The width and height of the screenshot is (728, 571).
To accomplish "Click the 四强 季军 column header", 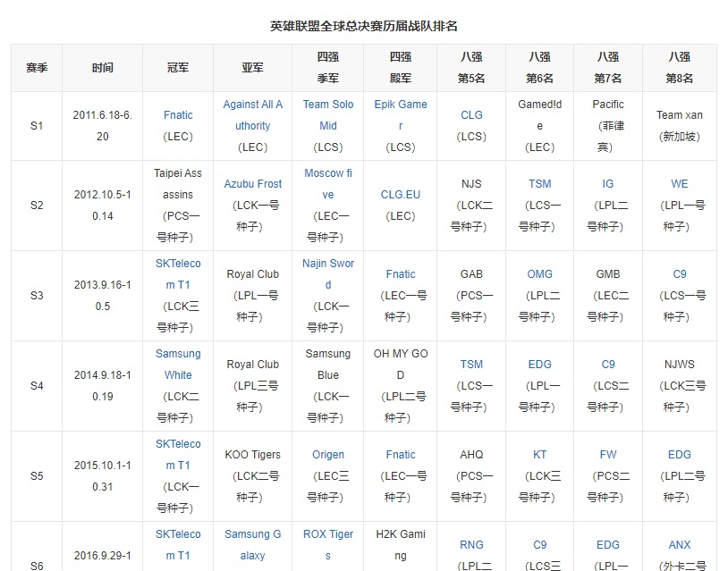I will click(328, 68).
